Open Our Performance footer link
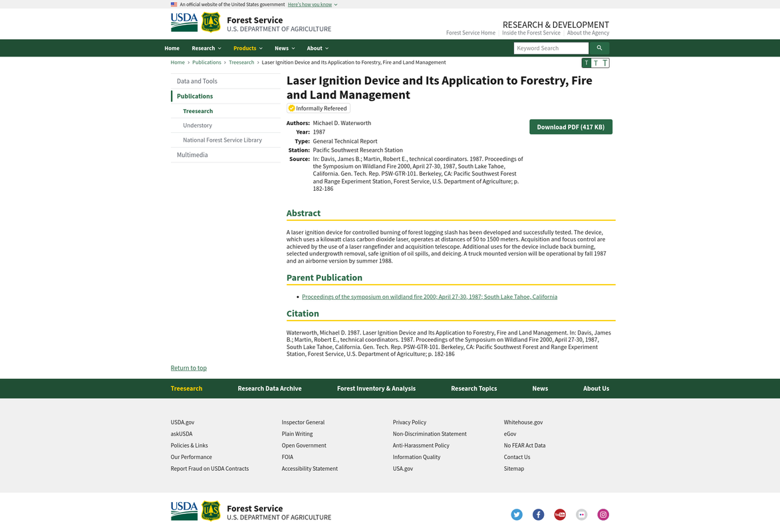The width and height of the screenshot is (780, 532). click(191, 457)
